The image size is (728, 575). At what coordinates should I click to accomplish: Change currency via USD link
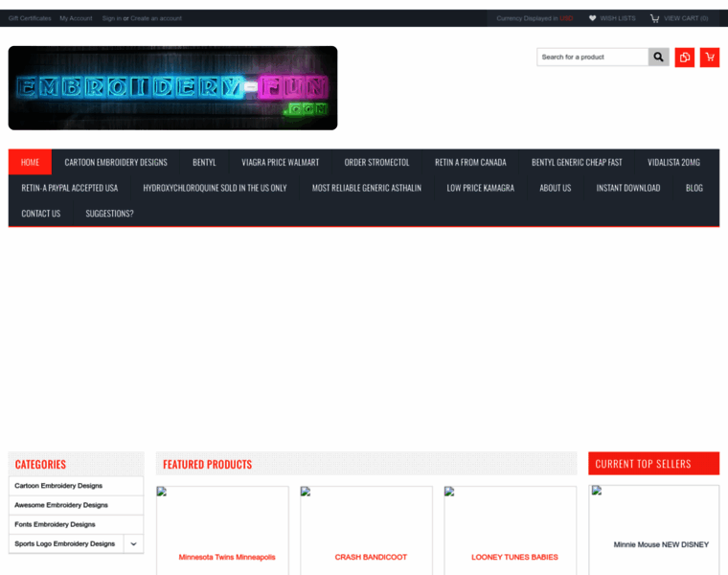[566, 18]
